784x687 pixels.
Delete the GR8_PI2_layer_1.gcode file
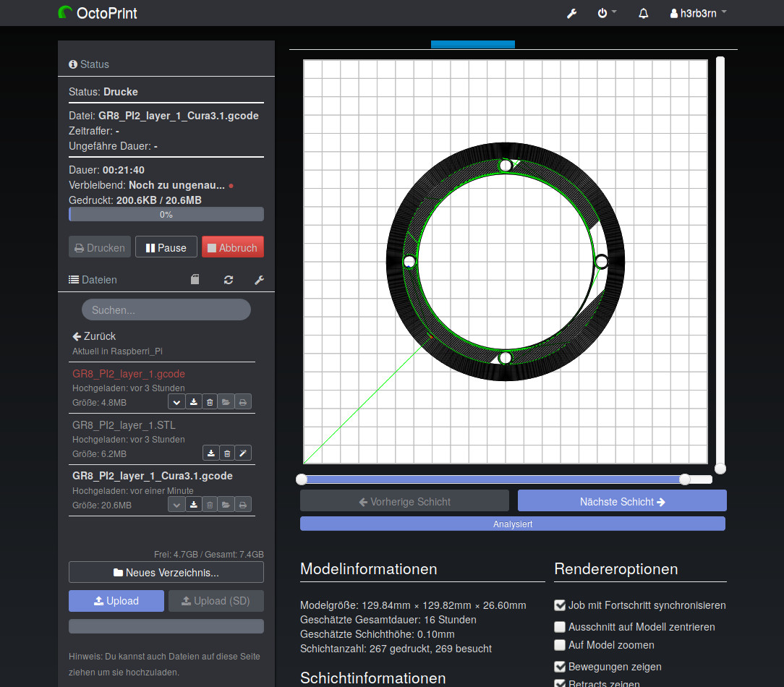coord(210,402)
